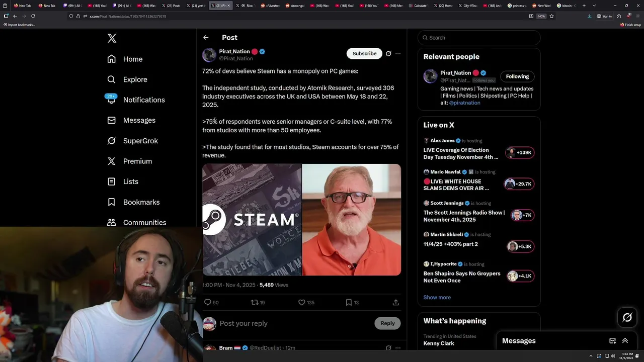Open SuperGrok in the sidebar

(x=132, y=141)
